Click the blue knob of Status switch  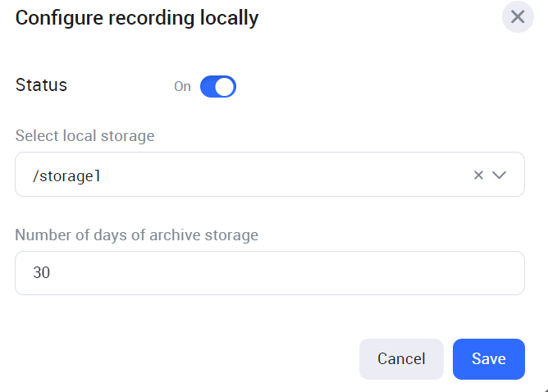[225, 86]
